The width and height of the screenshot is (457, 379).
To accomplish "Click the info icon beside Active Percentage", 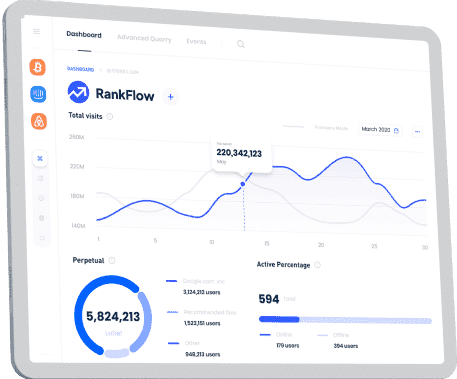I will (x=318, y=265).
